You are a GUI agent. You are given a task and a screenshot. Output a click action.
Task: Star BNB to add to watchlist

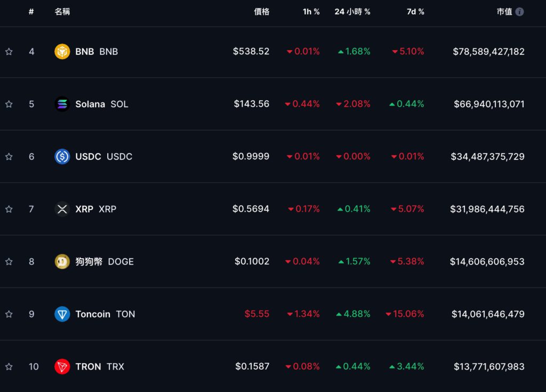[x=9, y=52]
